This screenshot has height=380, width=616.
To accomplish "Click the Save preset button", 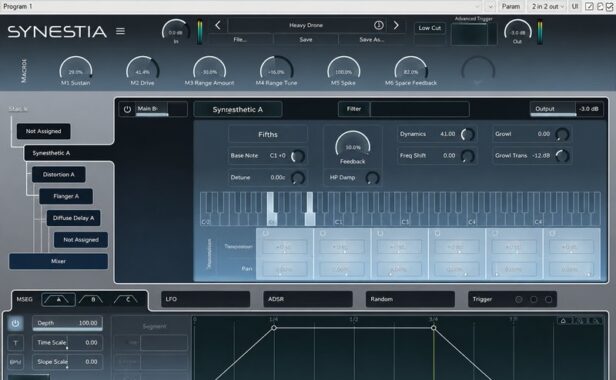I will [306, 40].
